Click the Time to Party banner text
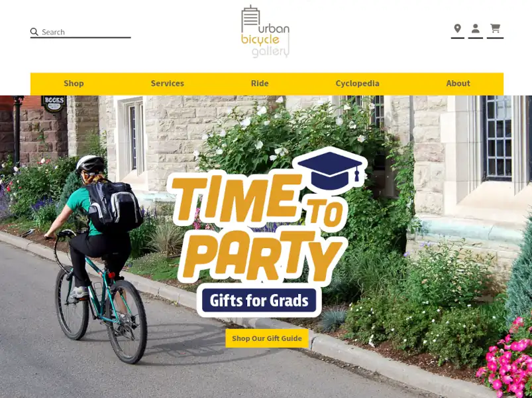Image resolution: width=532 pixels, height=398 pixels. pos(258,227)
